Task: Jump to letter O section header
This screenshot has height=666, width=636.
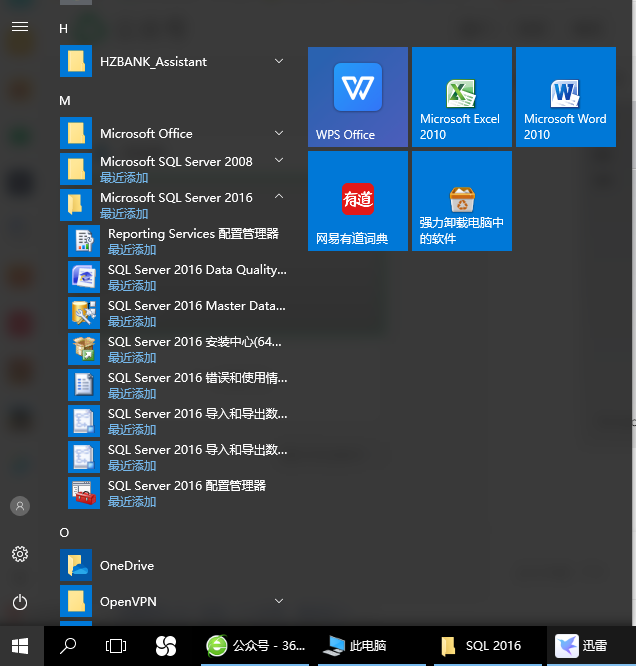Action: tap(64, 533)
